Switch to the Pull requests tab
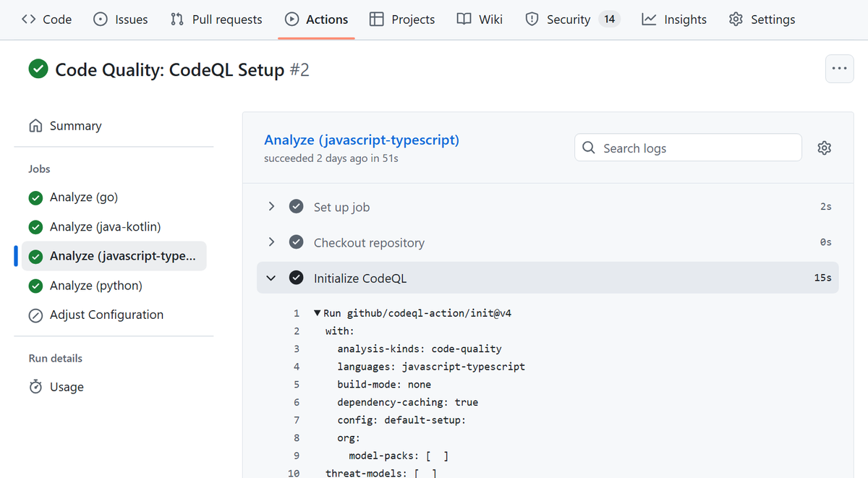Viewport: 868px width, 478px height. pos(216,20)
